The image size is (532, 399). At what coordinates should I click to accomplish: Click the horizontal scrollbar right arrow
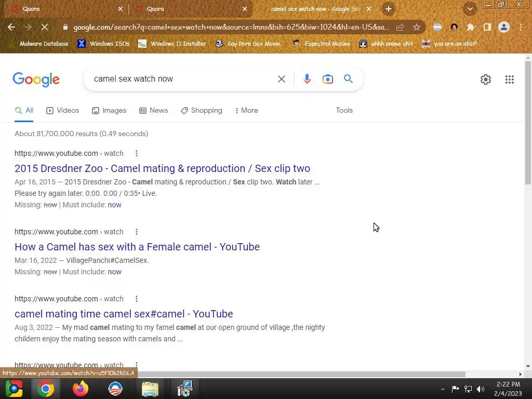pyautogui.click(x=520, y=374)
